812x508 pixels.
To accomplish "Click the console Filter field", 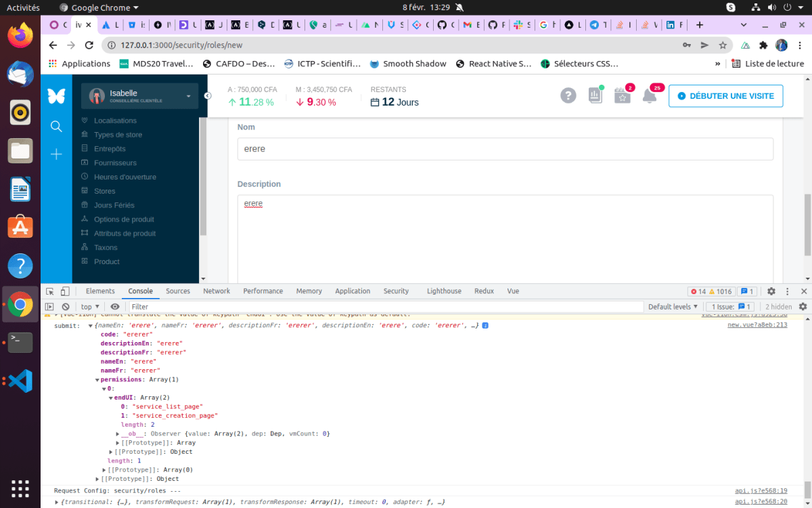I will tap(386, 307).
